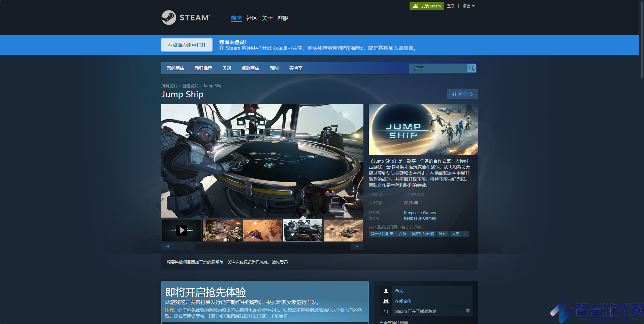Click the 第一人称射击 tag
This screenshot has height=324, width=644.
(382, 234)
